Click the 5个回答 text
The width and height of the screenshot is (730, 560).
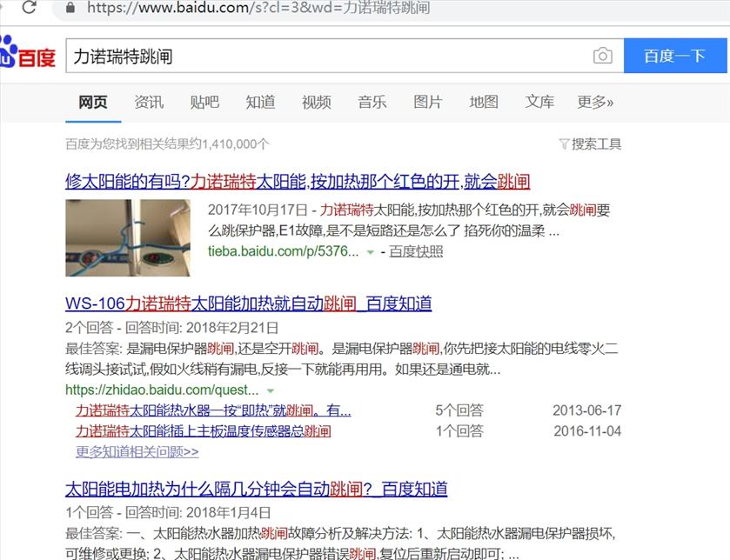pos(459,410)
